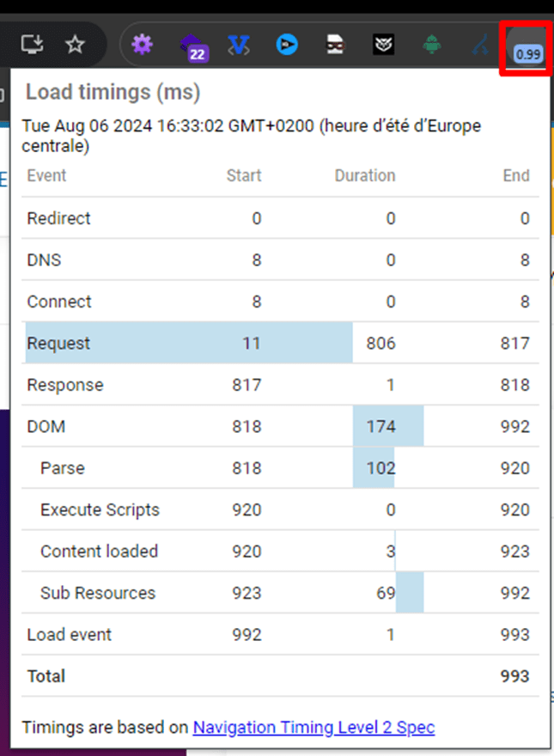Click the Total row value 993
Image resolution: width=554 pixels, height=756 pixels.
[x=515, y=676]
